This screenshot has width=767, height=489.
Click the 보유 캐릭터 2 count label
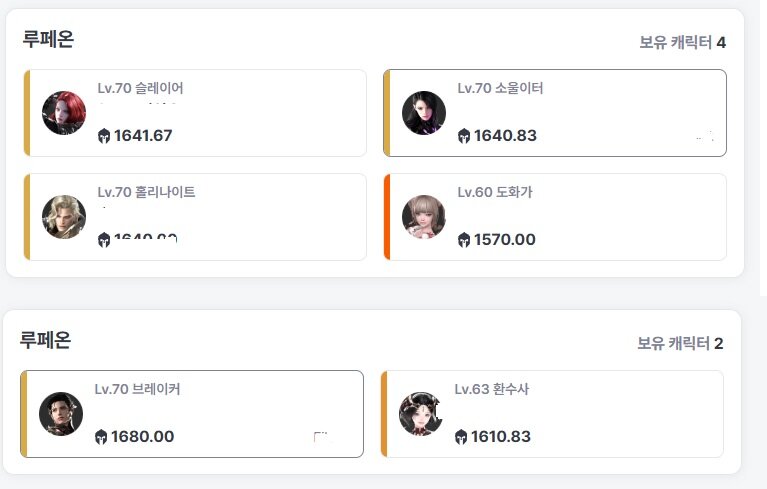point(680,343)
